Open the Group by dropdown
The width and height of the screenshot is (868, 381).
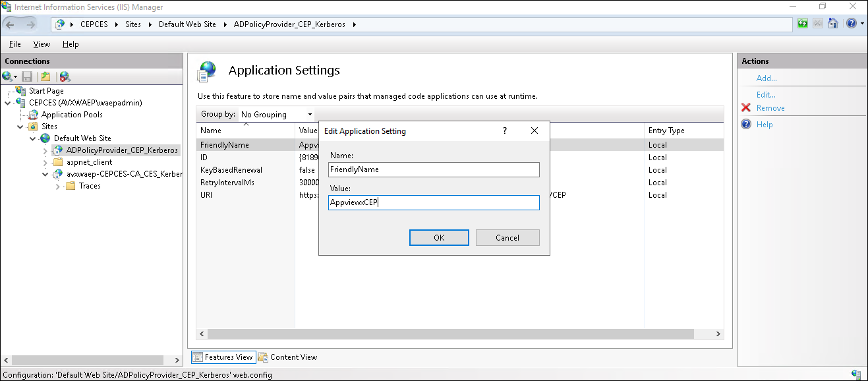[276, 114]
